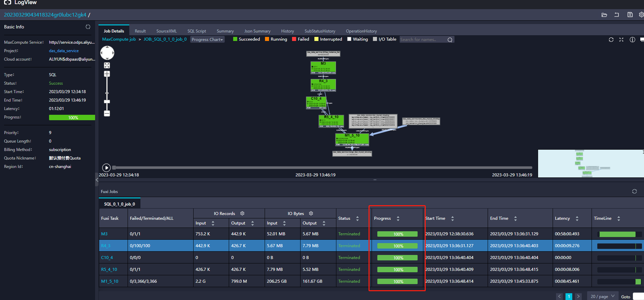Image resolution: width=644 pixels, height=300 pixels.
Task: Sort by Latency column
Action: click(577, 218)
